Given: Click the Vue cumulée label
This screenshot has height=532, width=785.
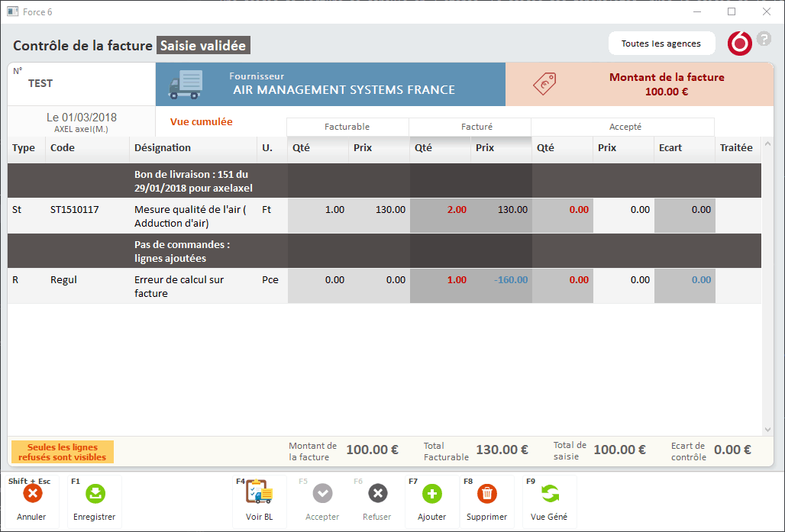Looking at the screenshot, I should coord(202,121).
